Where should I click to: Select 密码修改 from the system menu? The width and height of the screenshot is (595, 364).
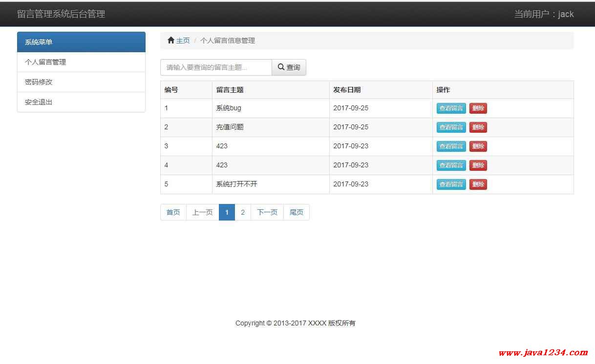(39, 82)
